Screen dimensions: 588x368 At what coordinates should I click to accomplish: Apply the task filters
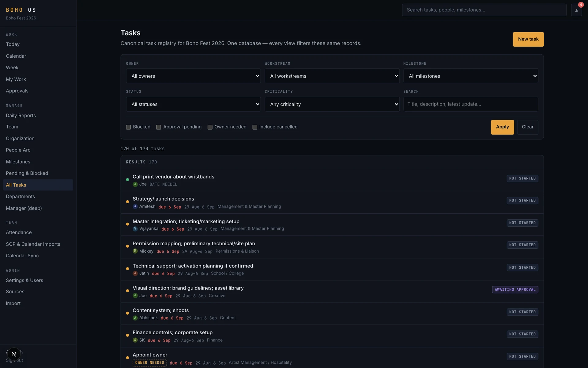(x=502, y=127)
